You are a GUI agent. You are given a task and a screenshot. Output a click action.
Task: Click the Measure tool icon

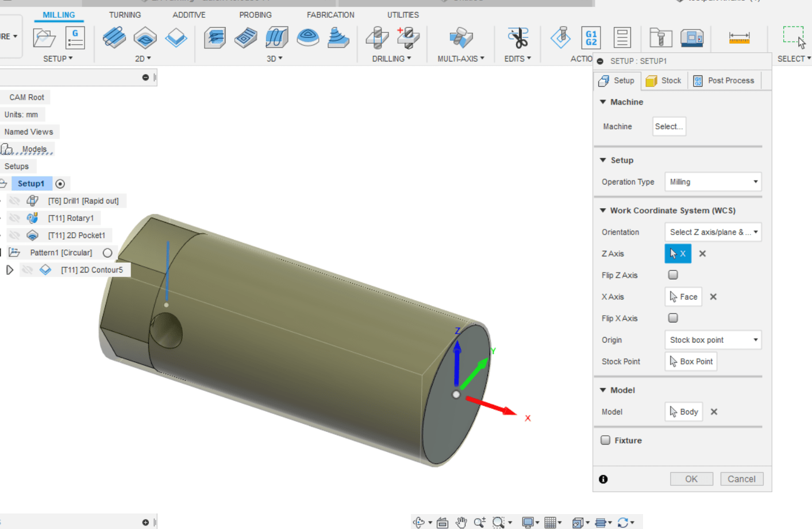click(739, 37)
